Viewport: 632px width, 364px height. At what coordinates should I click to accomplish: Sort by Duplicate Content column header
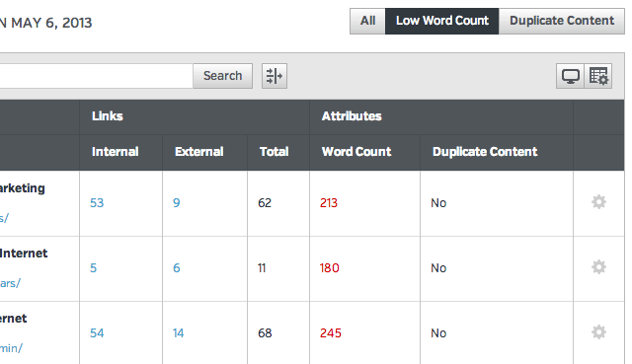point(485,152)
